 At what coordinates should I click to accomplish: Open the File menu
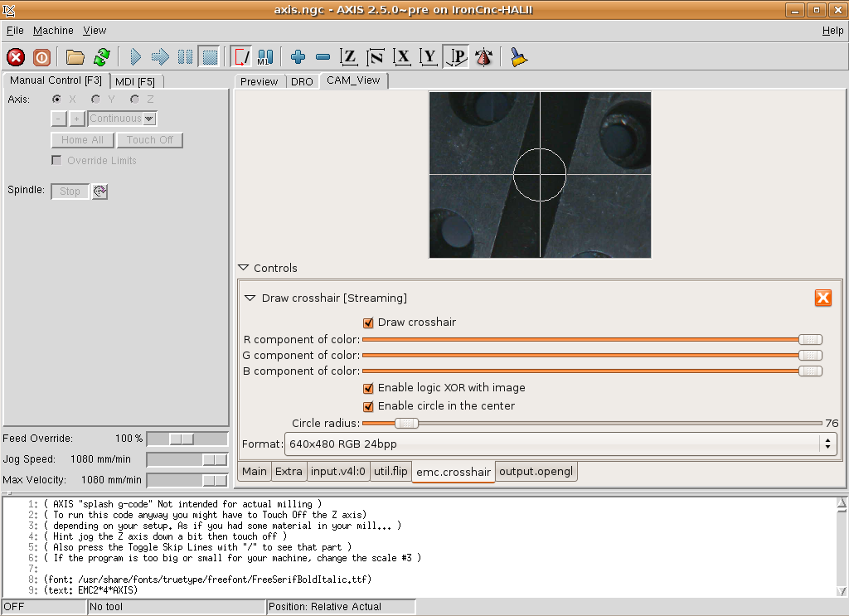(x=15, y=31)
